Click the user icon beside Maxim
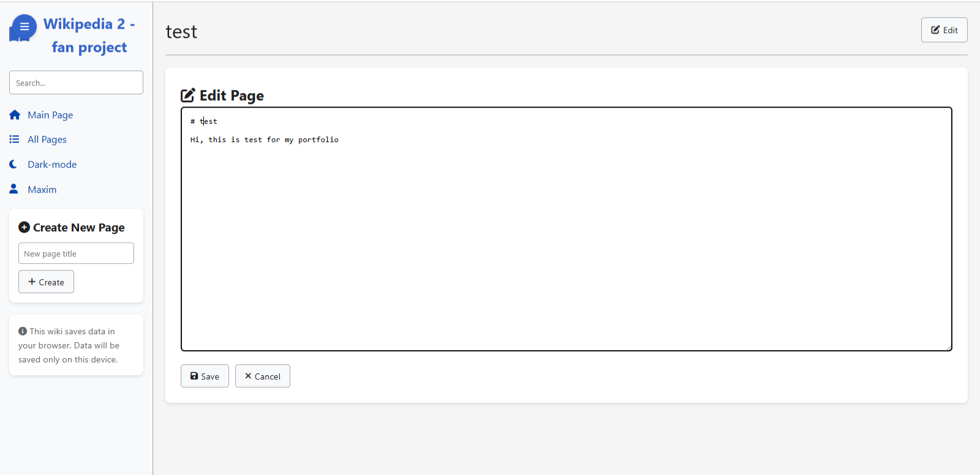This screenshot has width=980, height=475. [13, 189]
